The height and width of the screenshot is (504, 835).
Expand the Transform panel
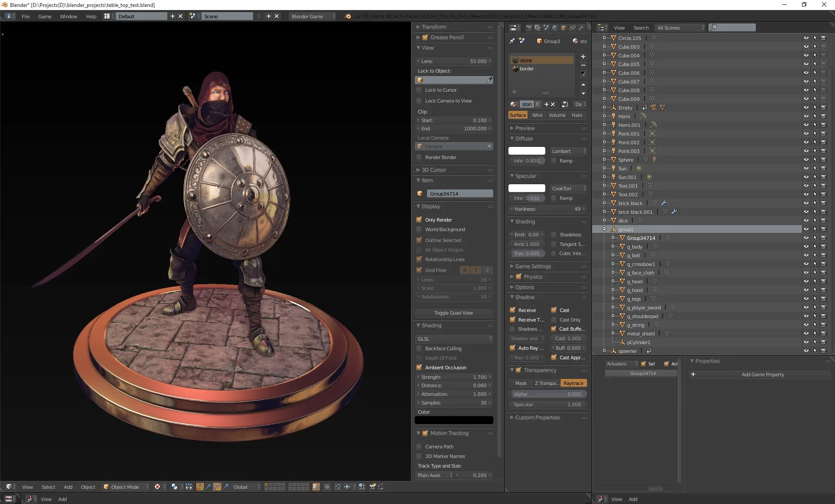[x=434, y=27]
